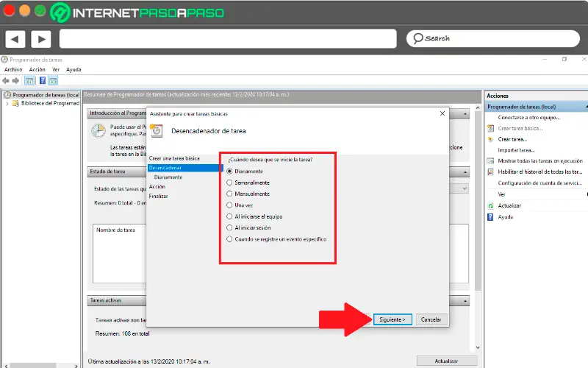
Task: Expand Biblioteca del Programador tree node
Action: tap(7, 103)
